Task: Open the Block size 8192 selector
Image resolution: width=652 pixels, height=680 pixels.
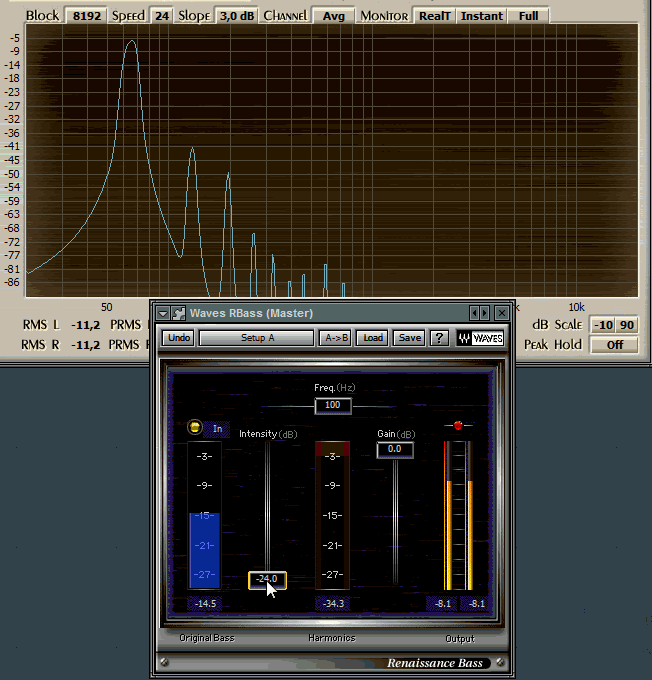Action: coord(86,16)
